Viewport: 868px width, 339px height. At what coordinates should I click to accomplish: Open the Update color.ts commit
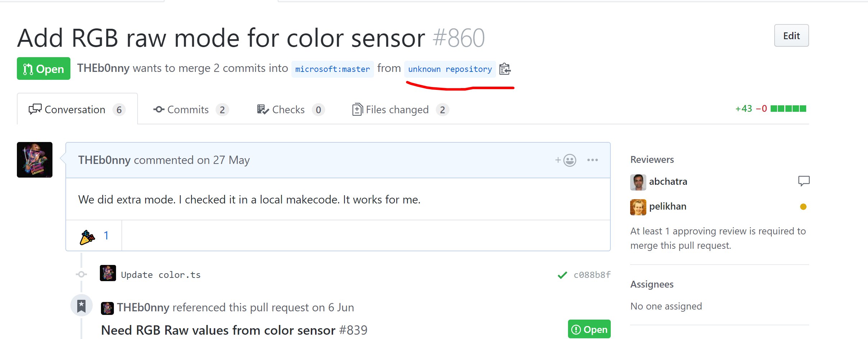(x=161, y=275)
